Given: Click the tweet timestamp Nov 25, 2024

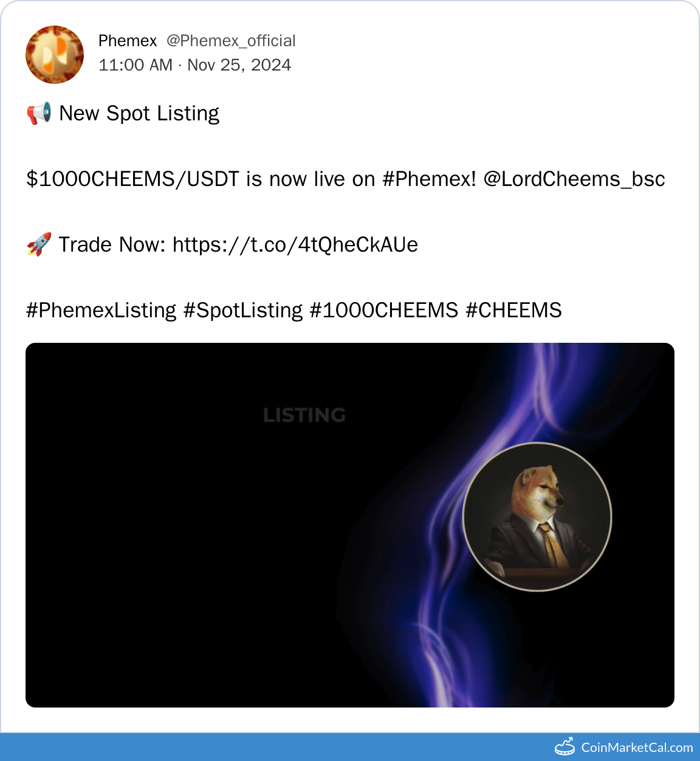Looking at the screenshot, I should (x=239, y=65).
